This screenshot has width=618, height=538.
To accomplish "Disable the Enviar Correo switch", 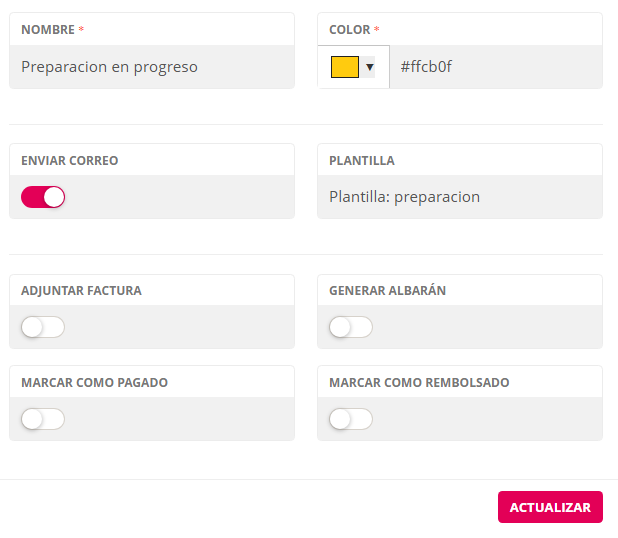I will pos(43,197).
